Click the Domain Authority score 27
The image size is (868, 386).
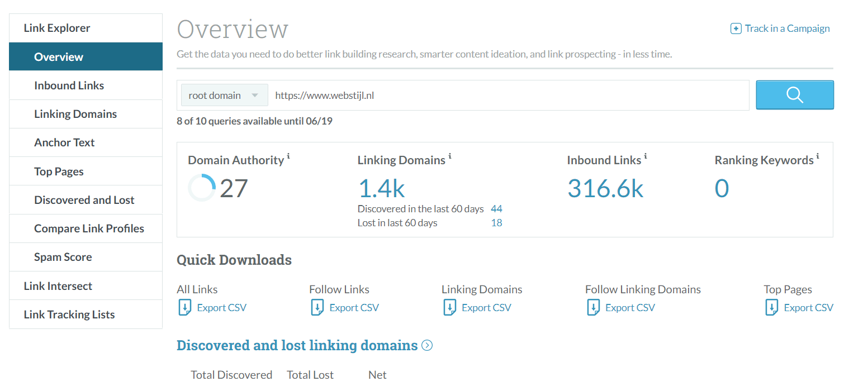tap(234, 188)
